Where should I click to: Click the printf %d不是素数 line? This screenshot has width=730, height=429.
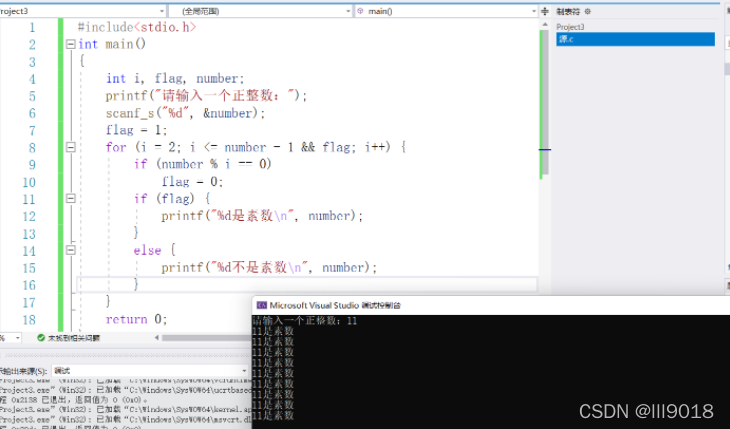click(269, 267)
